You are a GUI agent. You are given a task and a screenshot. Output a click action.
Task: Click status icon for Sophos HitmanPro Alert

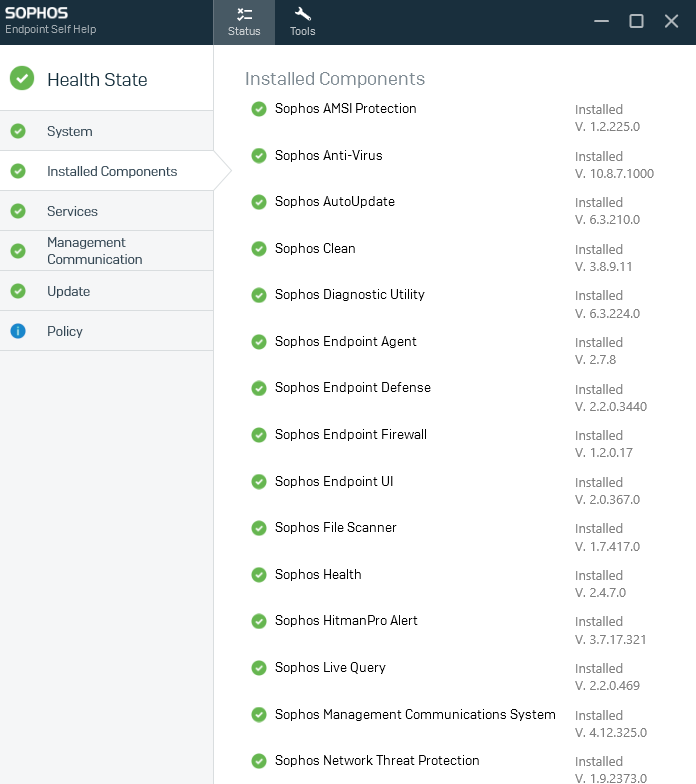259,621
